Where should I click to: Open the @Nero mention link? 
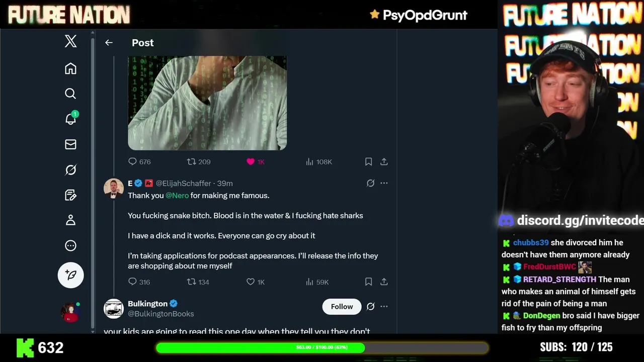coord(177,195)
